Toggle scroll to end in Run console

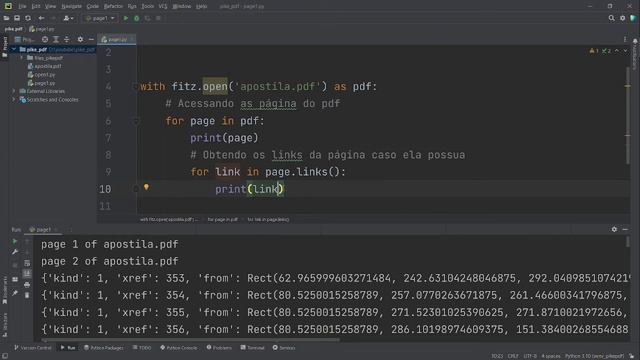click(x=27, y=273)
